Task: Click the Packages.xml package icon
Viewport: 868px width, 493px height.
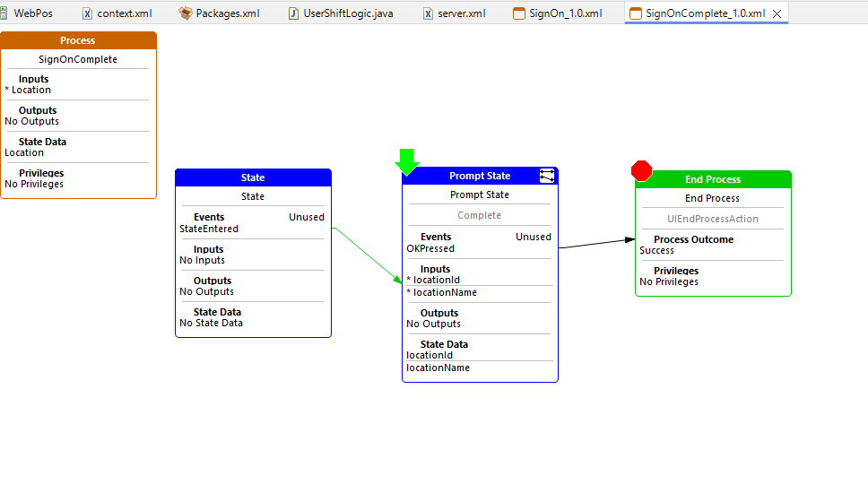Action: [x=186, y=13]
